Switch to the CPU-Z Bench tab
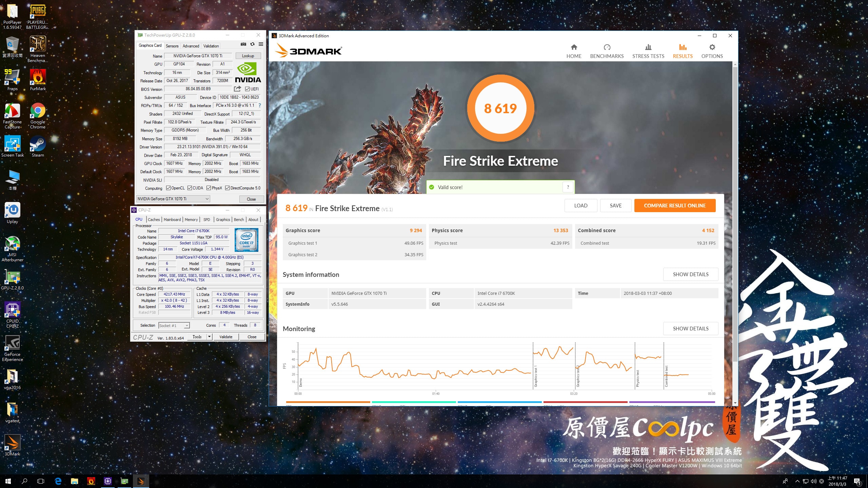 239,220
